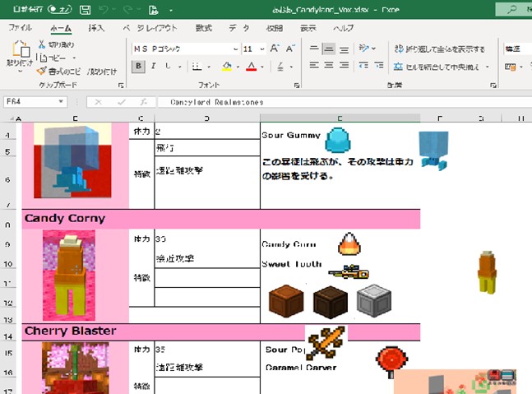The height and width of the screenshot is (394, 532).
Task: Click the accounting number format icon
Action: pyautogui.click(x=511, y=67)
